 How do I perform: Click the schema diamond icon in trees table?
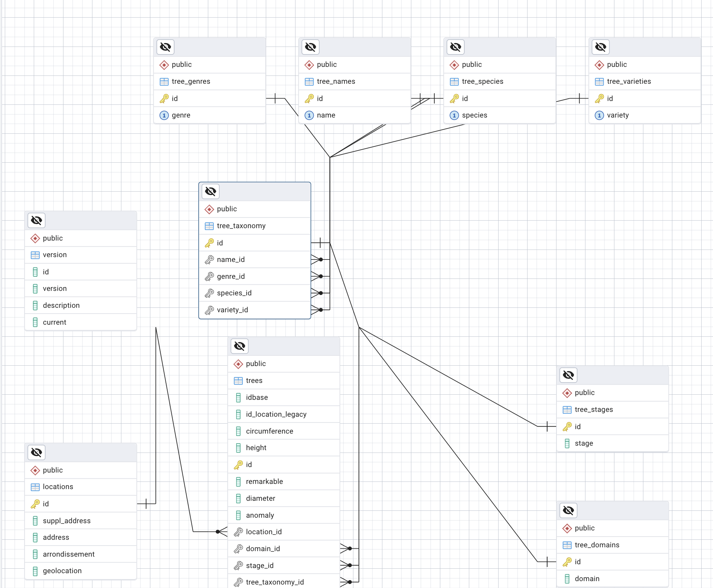pos(238,364)
